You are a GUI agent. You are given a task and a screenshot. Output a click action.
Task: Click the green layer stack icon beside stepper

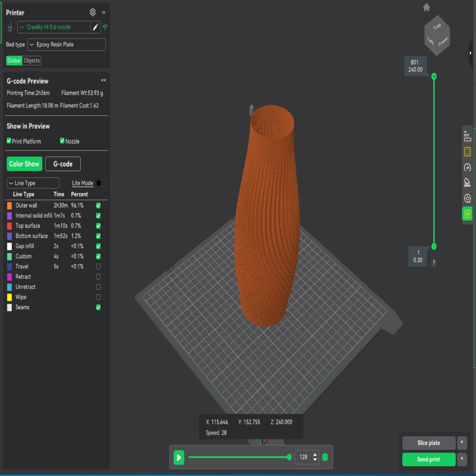pyautogui.click(x=325, y=457)
